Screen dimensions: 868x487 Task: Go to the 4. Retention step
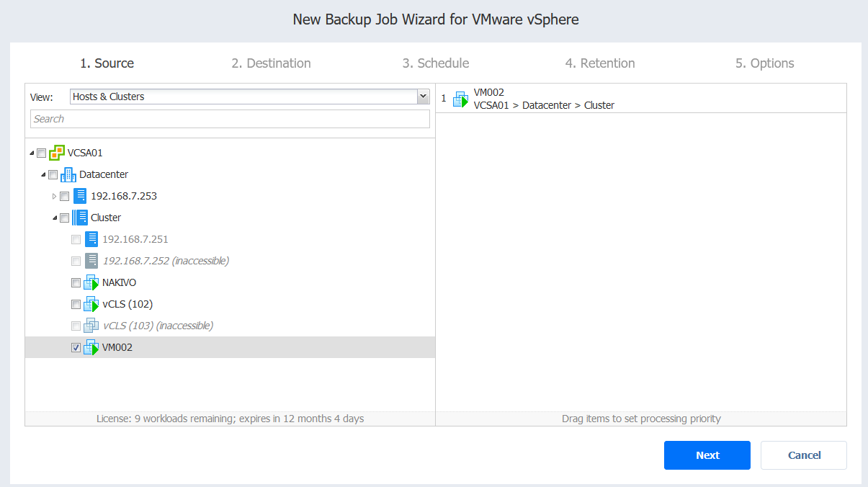[599, 63]
